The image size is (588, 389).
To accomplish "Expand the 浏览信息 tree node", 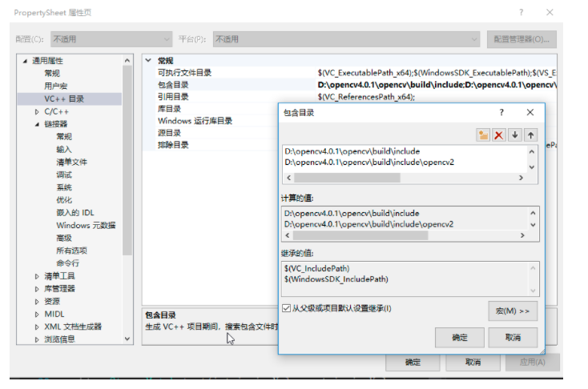I will pyautogui.click(x=37, y=339).
